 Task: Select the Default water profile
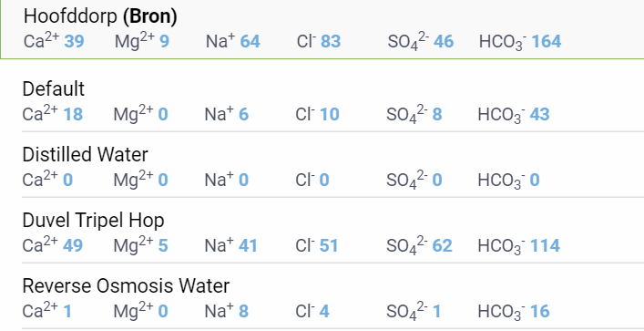coord(333,102)
